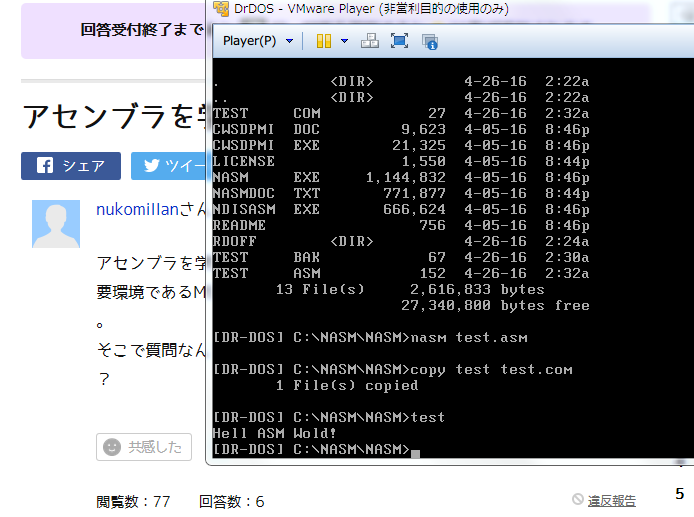Click the Facebook logo in share button
Image resolution: width=694 pixels, height=517 pixels.
coord(45,166)
